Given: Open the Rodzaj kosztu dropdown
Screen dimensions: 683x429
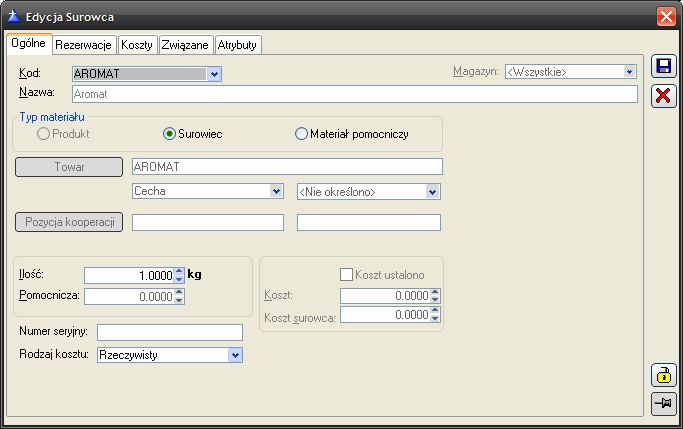Looking at the screenshot, I should (235, 355).
